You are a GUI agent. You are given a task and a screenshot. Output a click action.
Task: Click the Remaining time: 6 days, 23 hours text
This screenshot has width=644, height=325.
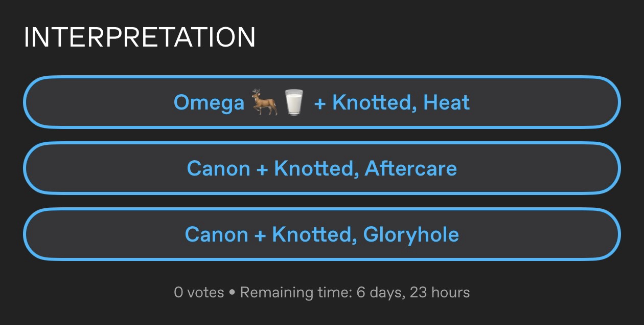tap(355, 293)
